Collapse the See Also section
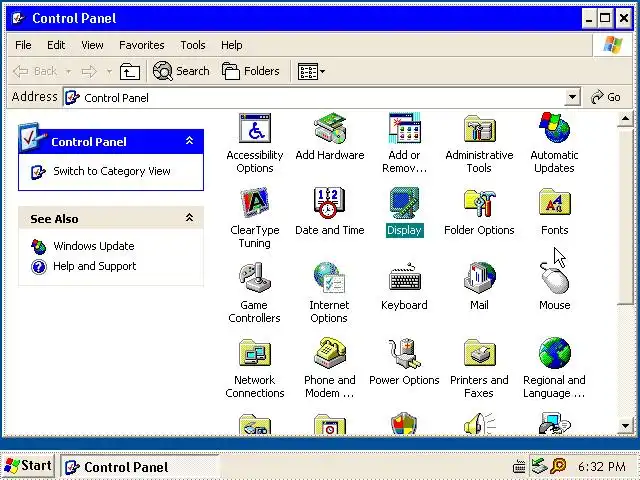The image size is (640, 480). [189, 218]
